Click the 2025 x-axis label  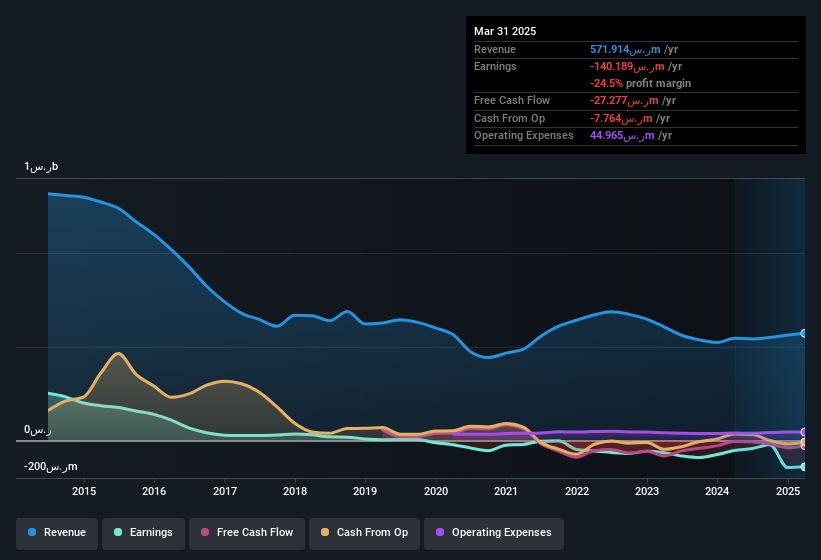click(x=787, y=491)
